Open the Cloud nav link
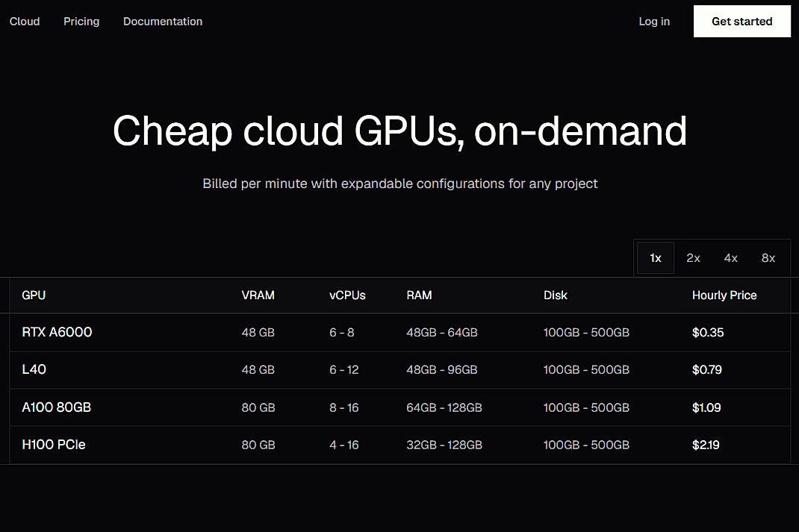This screenshot has height=532, width=799. [25, 22]
